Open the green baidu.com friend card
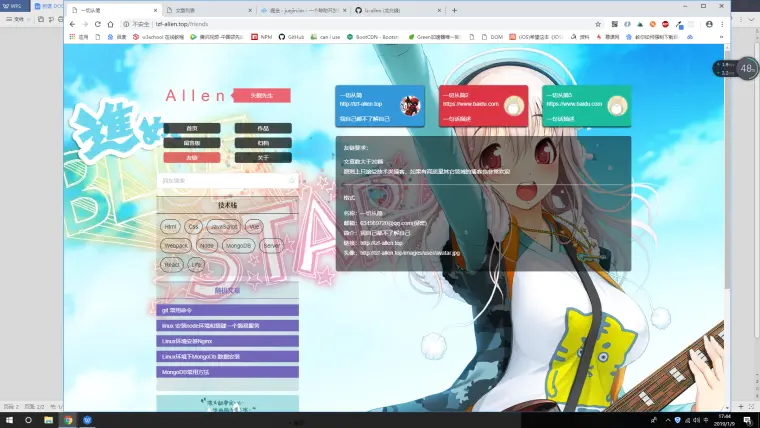This screenshot has width=760, height=428. (586, 106)
